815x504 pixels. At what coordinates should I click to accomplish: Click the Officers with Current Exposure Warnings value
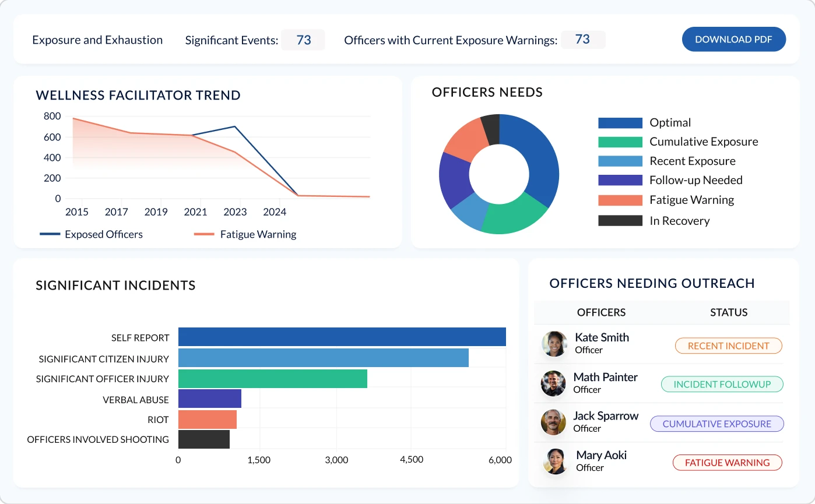(582, 39)
